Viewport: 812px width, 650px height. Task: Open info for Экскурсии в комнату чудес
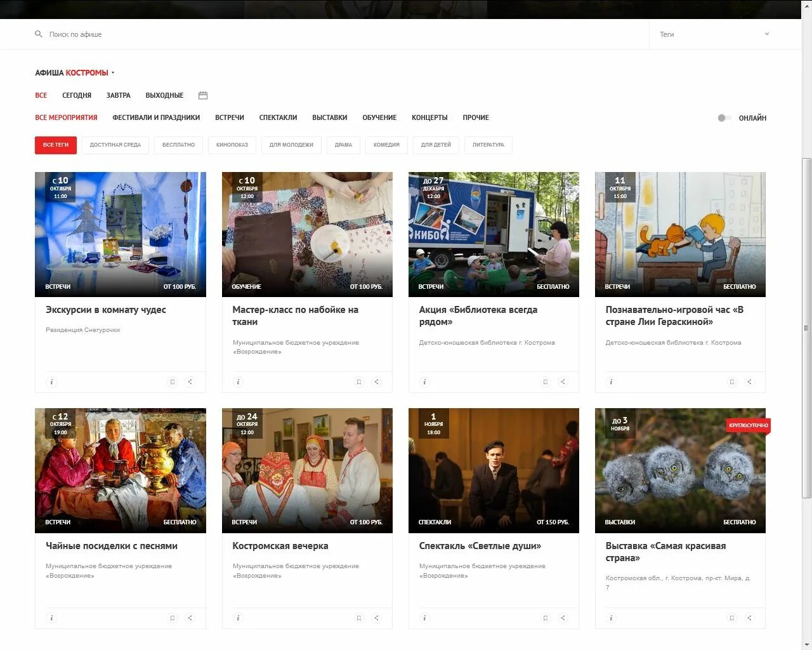coord(52,382)
